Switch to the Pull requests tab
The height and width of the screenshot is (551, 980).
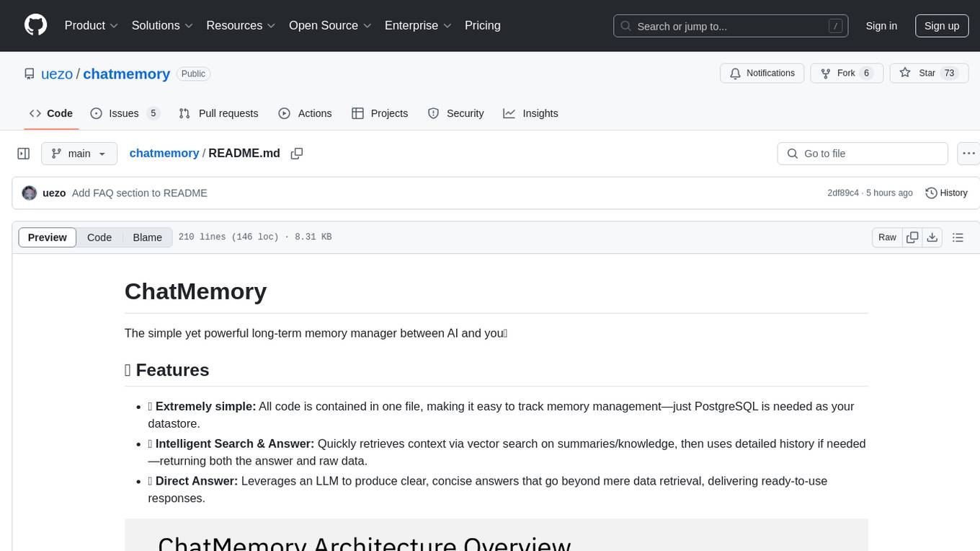point(218,113)
